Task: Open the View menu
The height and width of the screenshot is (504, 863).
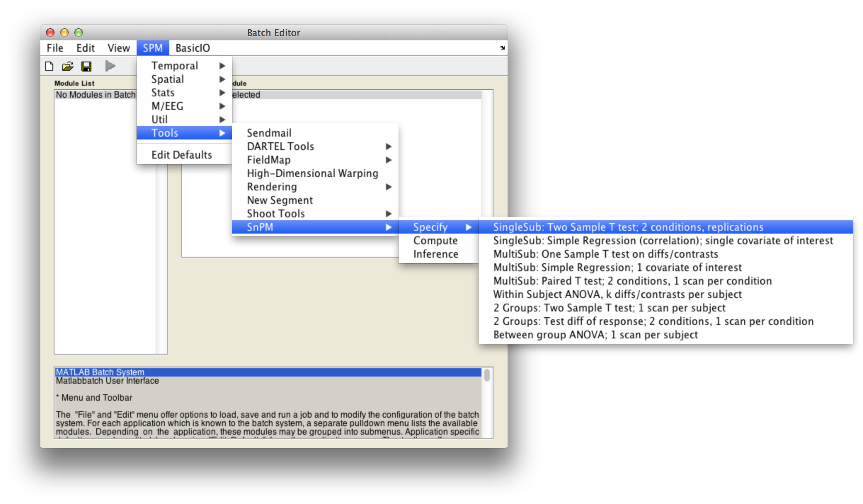Action: pos(119,48)
